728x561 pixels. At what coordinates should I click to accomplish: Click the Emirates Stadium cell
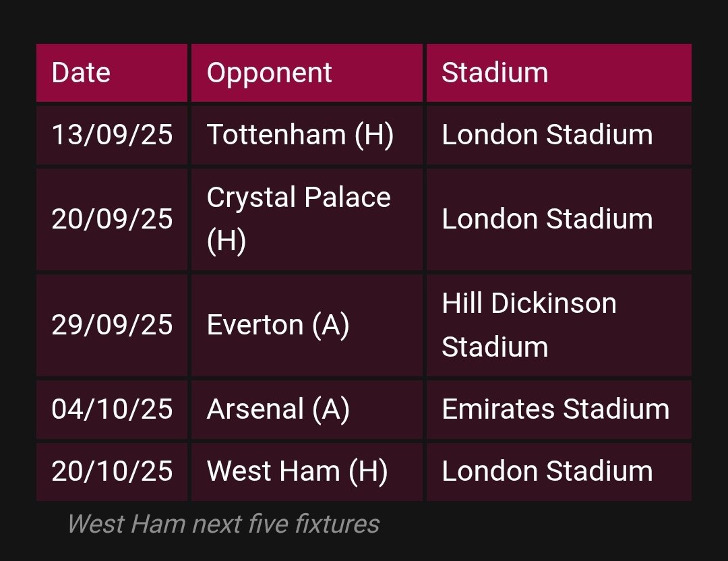[555, 409]
